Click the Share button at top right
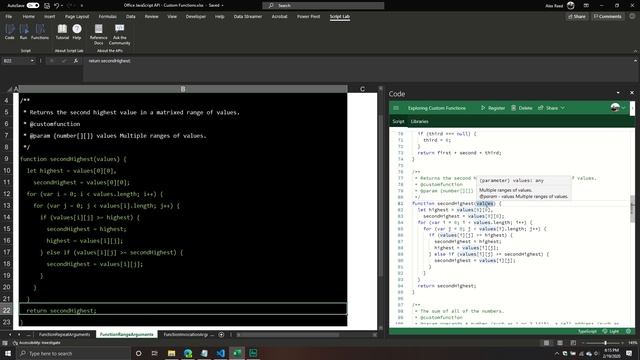The height and width of the screenshot is (360, 640). [x=577, y=17]
